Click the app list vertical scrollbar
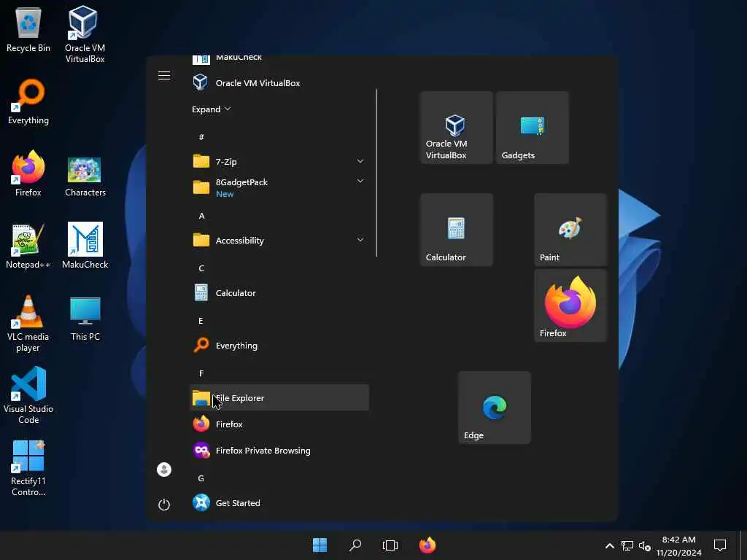The width and height of the screenshot is (747, 560). [376, 173]
